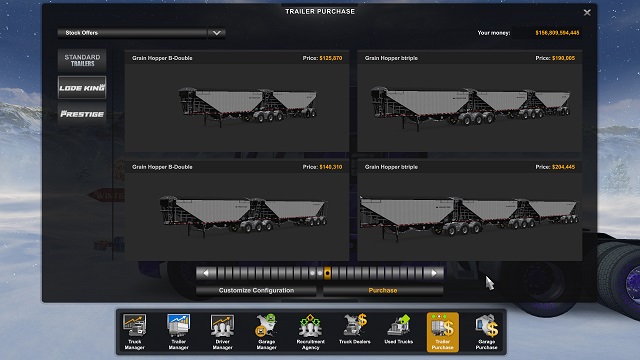The image size is (640, 360).
Task: Click the $190,005 price text
Action: point(563,58)
